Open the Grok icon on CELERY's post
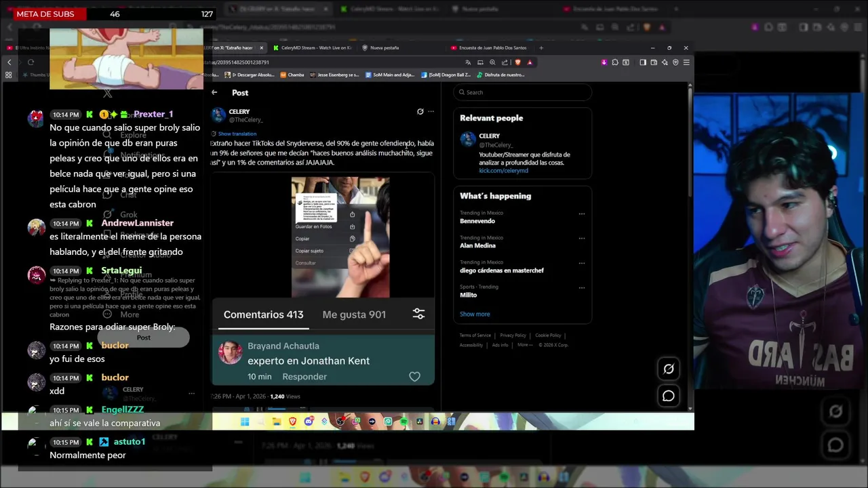Screen dimensions: 868x488 (420, 111)
